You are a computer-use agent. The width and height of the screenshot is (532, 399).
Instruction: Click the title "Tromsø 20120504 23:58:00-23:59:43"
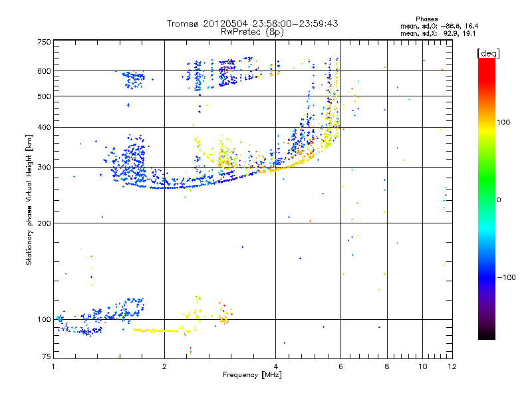click(x=252, y=23)
